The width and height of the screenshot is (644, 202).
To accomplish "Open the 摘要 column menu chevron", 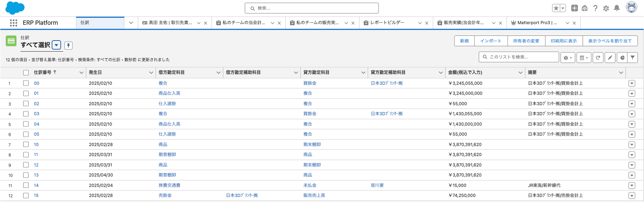I will (x=621, y=72).
